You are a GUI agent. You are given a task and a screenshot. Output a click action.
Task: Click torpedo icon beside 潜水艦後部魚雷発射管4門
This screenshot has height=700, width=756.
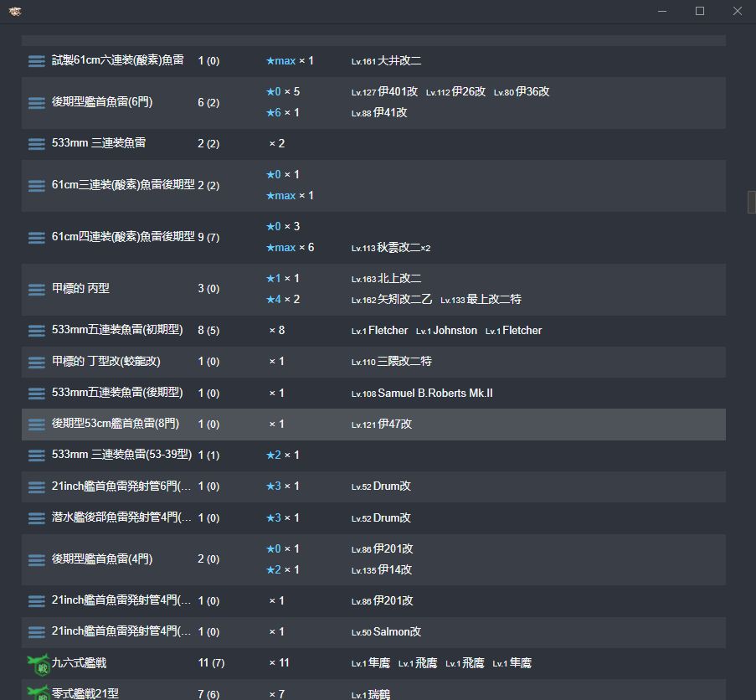37,518
